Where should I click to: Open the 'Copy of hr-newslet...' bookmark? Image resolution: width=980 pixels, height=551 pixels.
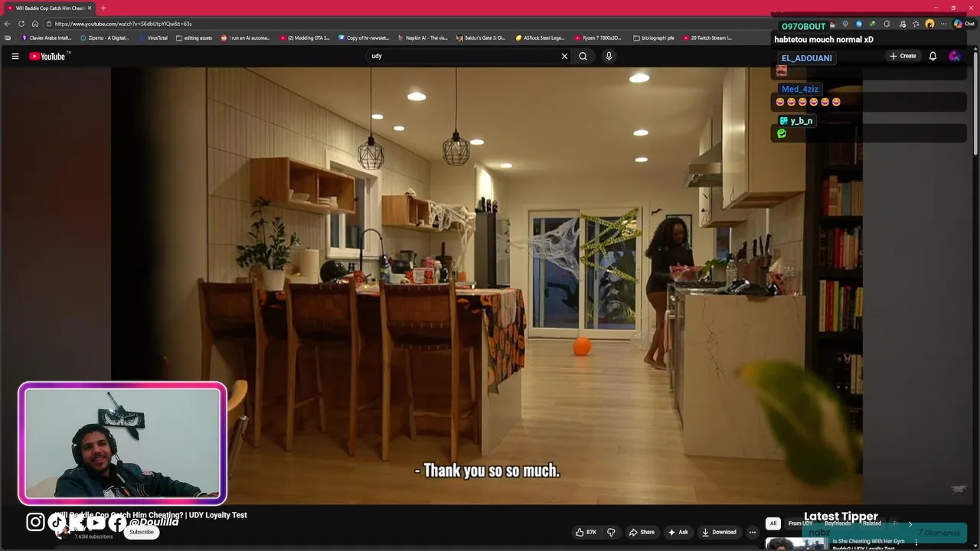[364, 37]
